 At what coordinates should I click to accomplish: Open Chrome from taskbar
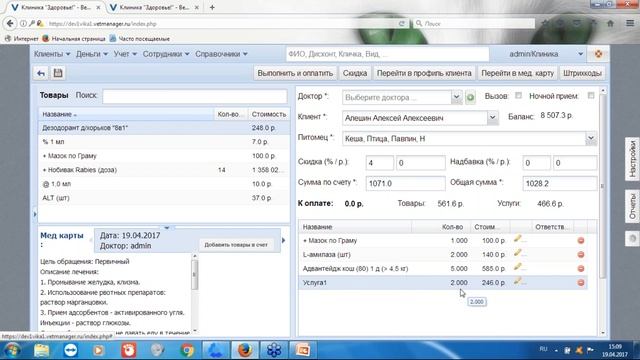pos(187,350)
